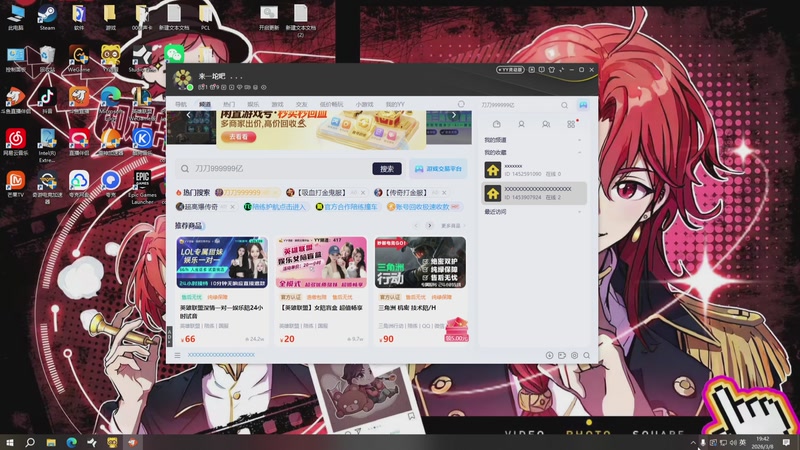Viewport: 800px width, 450px height.
Task: Click the magnifier icon in YY sidebar search
Action: pyautogui.click(x=564, y=105)
